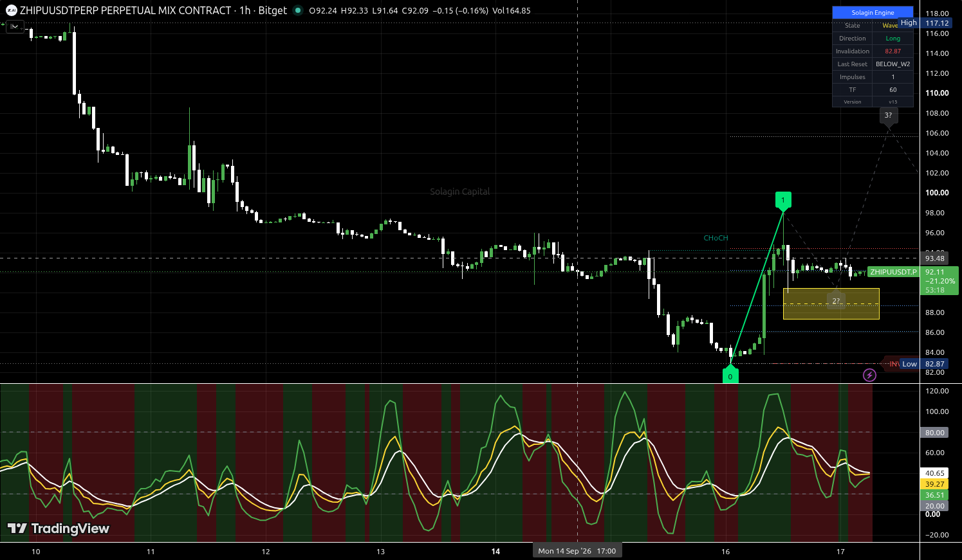This screenshot has width=962, height=560.
Task: Click the ZHIPUUSDT.P current price tag
Action: (893, 272)
